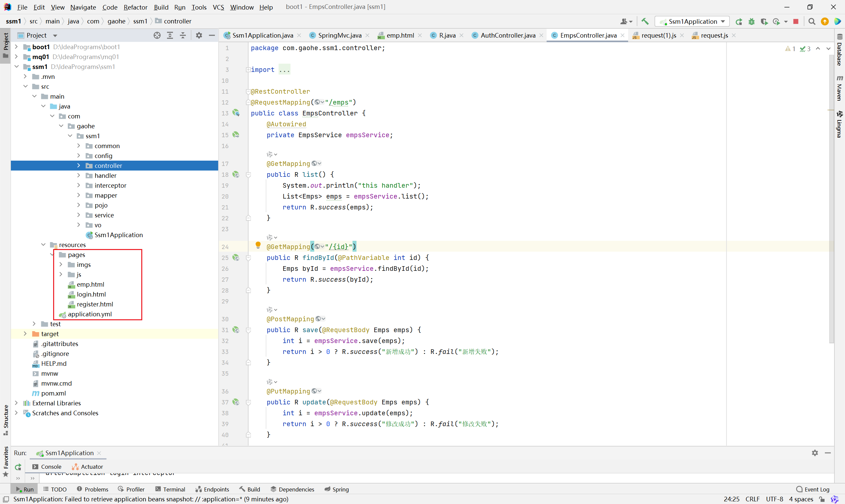The image size is (845, 504).
Task: Open the Refactor menu
Action: pos(135,7)
